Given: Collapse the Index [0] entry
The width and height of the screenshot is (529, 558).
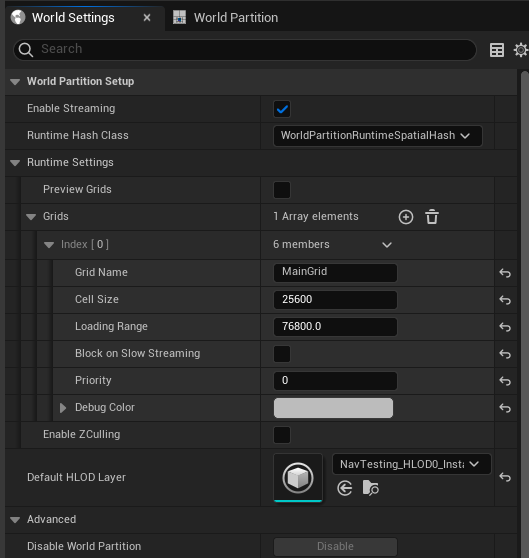Looking at the screenshot, I should pos(49,245).
